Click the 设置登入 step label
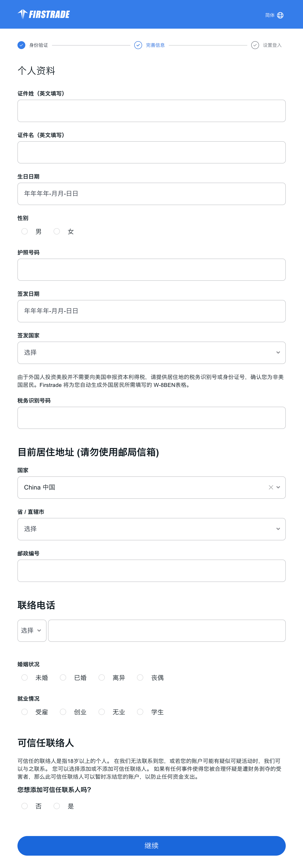303x868 pixels. pos(272,45)
